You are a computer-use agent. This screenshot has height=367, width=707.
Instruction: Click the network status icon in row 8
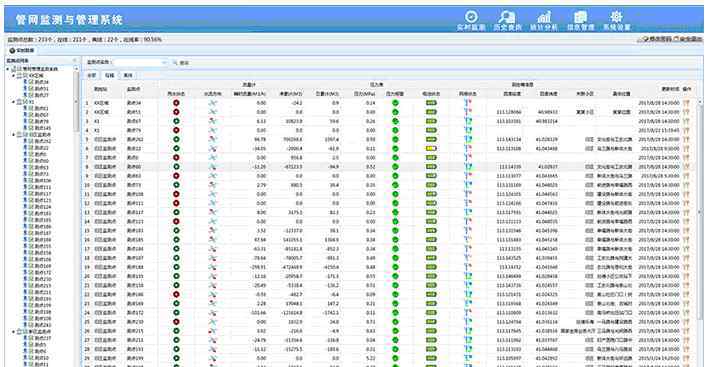(x=468, y=167)
